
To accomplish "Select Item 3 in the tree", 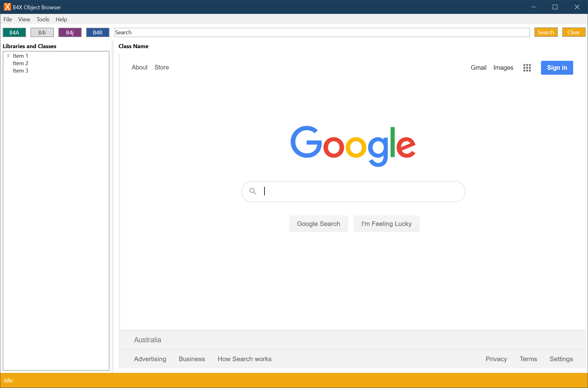I will point(20,71).
